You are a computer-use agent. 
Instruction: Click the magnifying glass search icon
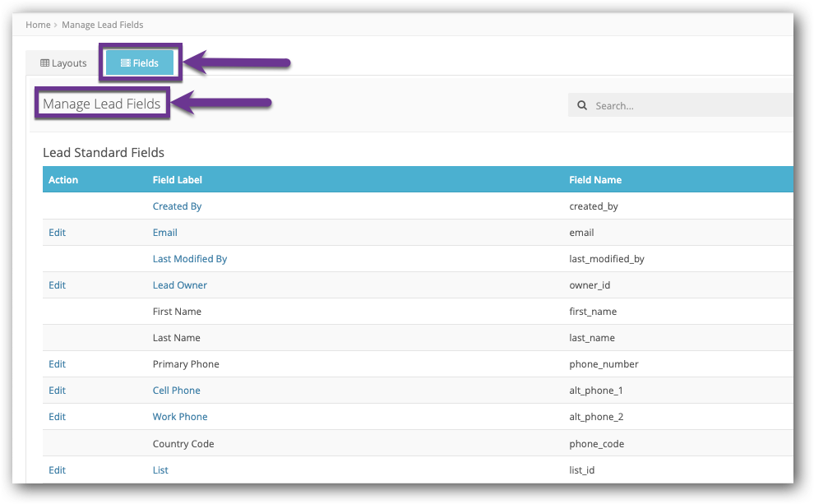(582, 105)
